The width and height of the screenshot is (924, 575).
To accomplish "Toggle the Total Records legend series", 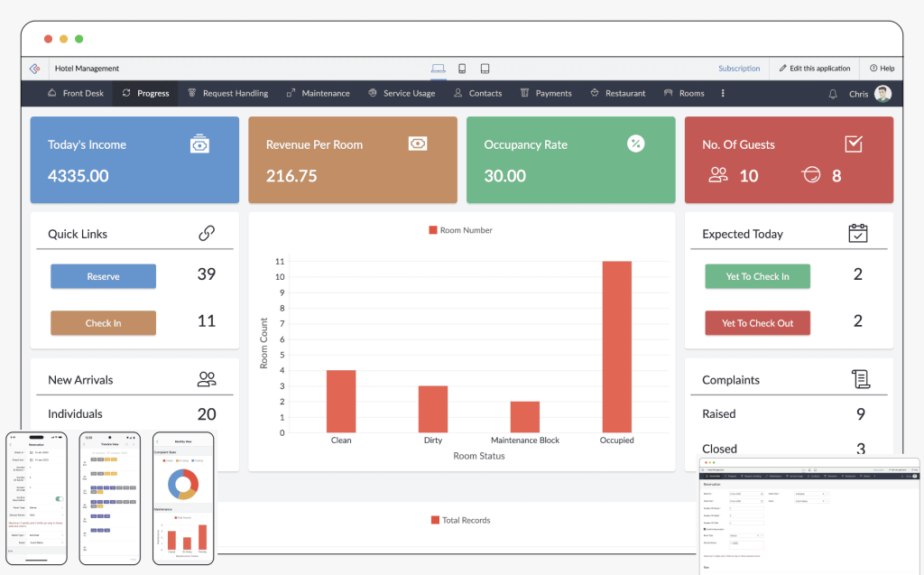I will [461, 520].
